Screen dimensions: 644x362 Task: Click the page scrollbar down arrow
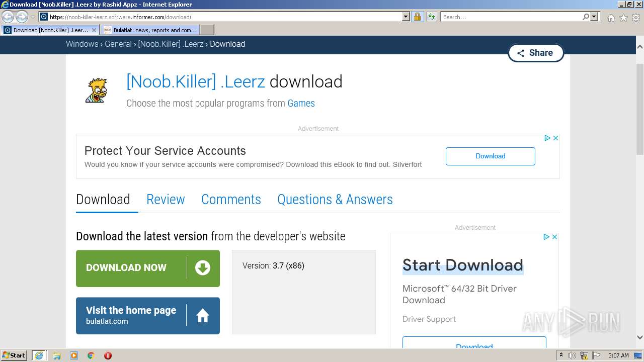(639, 338)
